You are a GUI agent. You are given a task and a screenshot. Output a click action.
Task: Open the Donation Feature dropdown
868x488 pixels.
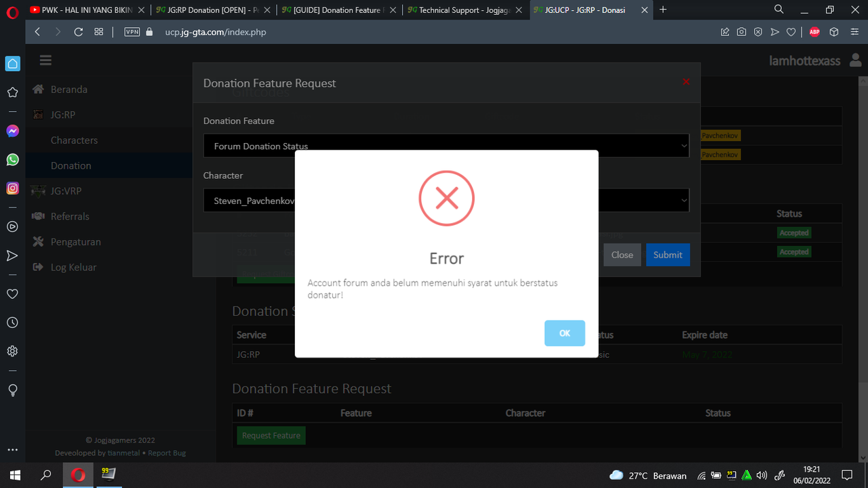(x=446, y=146)
